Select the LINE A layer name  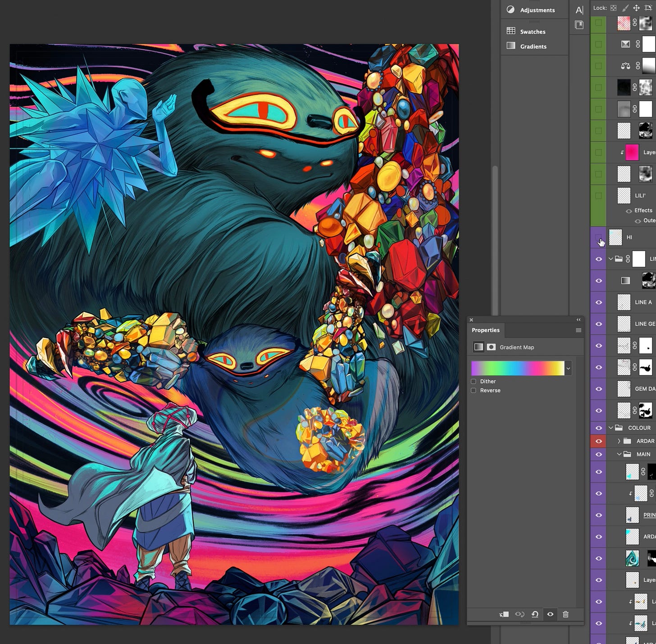tap(643, 302)
